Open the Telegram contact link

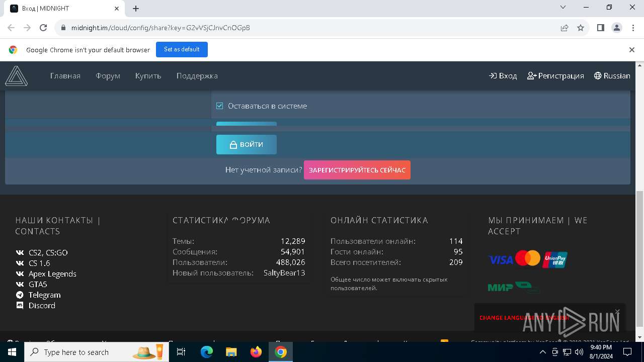pos(45,295)
